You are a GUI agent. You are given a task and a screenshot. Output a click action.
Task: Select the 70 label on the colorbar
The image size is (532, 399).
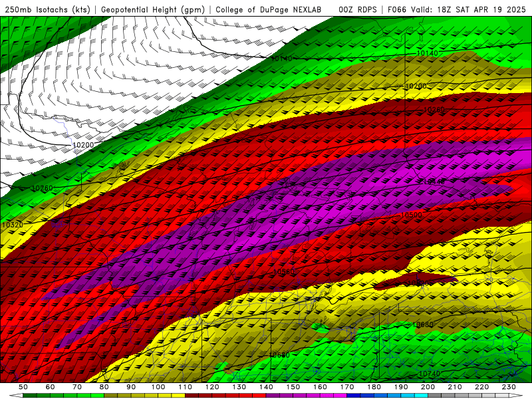(x=77, y=387)
